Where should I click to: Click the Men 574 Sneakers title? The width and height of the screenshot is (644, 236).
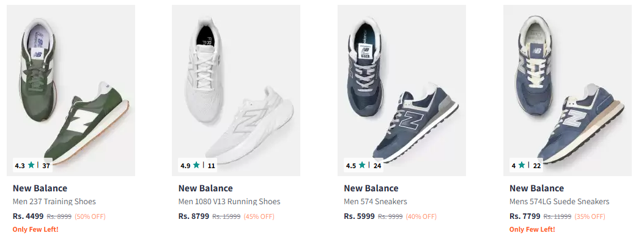(x=376, y=202)
